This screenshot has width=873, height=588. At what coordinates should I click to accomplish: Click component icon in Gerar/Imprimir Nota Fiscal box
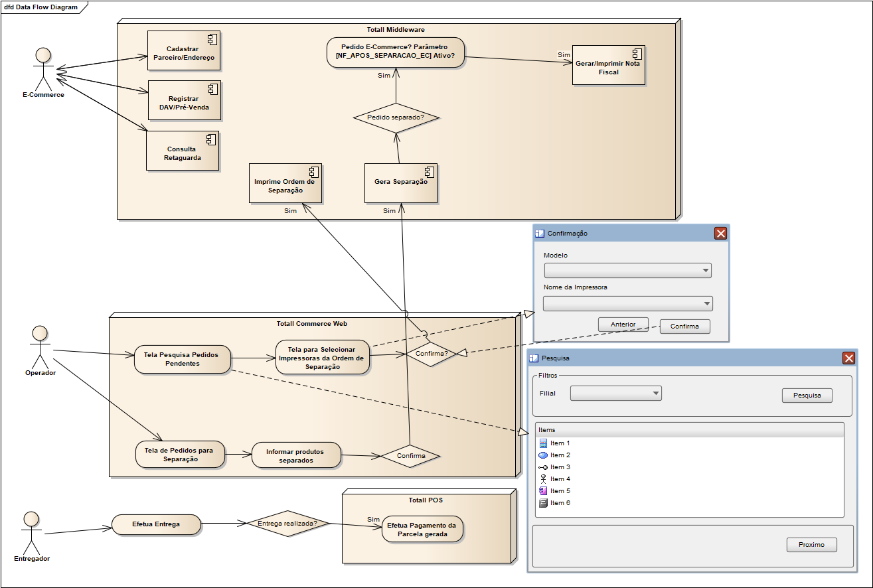tap(637, 54)
